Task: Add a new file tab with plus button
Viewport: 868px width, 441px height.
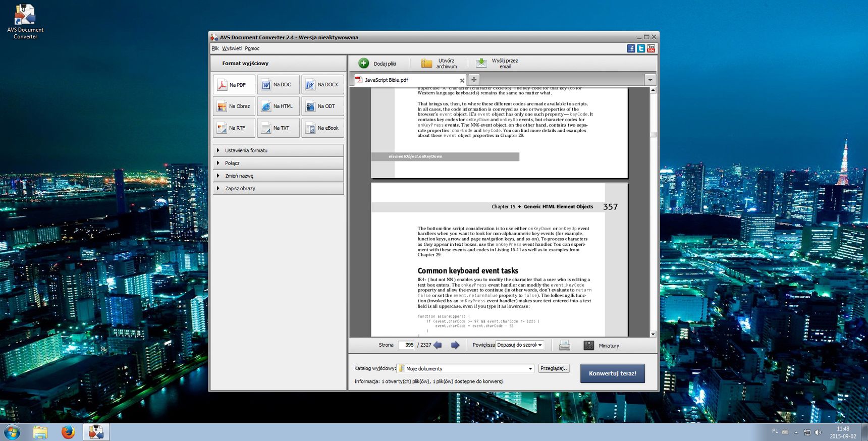Action: 474,80
